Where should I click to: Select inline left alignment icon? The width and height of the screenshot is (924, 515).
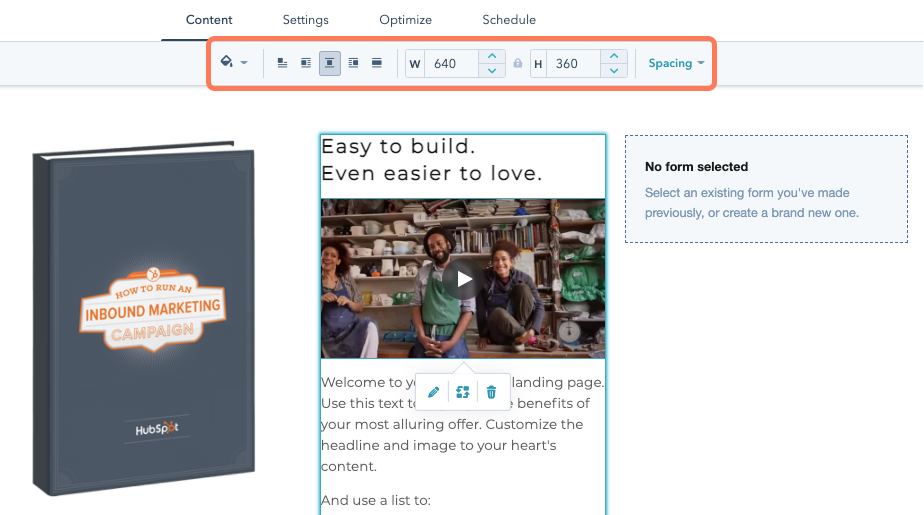[282, 63]
